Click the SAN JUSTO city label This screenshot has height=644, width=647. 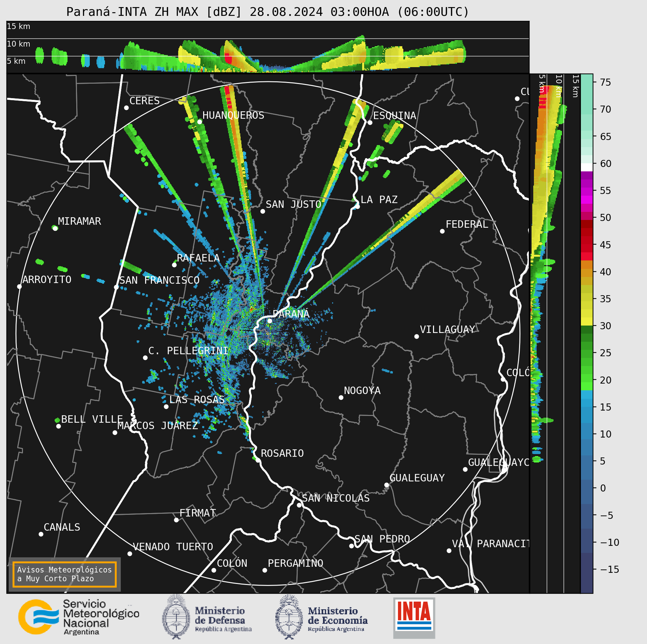(293, 204)
